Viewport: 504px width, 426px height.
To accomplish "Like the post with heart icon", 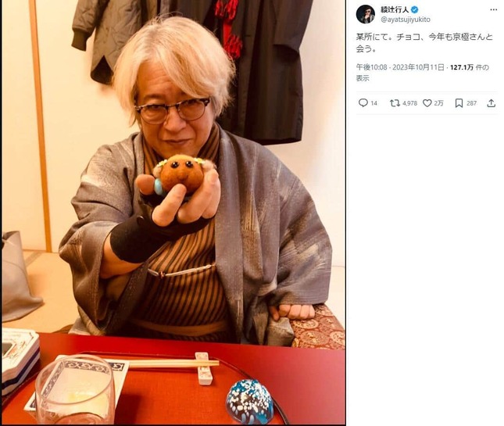I will tap(427, 103).
